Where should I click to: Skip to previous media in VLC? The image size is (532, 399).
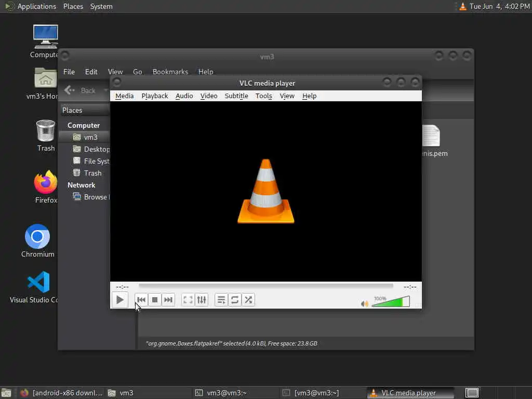point(141,300)
